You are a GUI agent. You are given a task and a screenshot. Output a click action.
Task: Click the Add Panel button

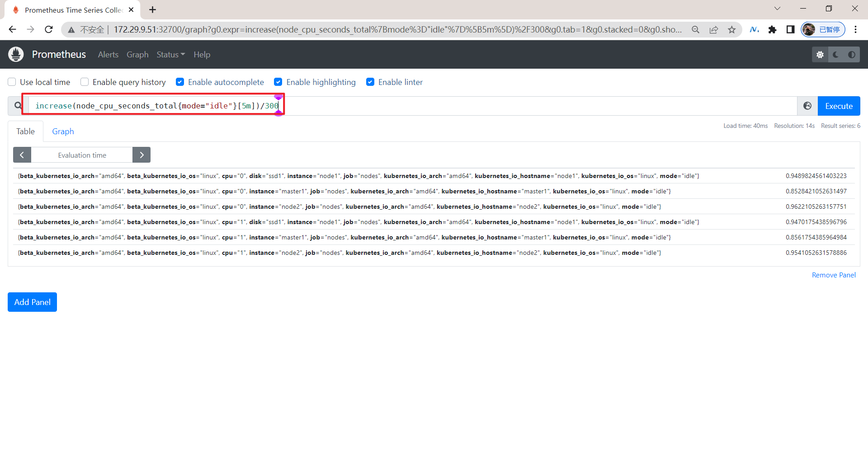pyautogui.click(x=32, y=302)
